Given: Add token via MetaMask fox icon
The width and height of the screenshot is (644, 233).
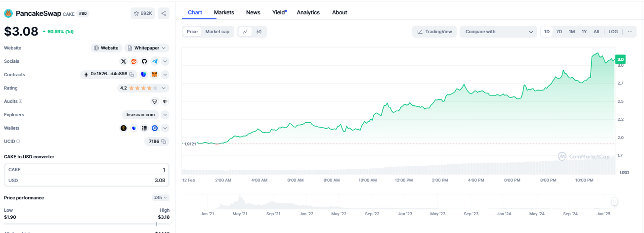Looking at the screenshot, I should coord(154,75).
